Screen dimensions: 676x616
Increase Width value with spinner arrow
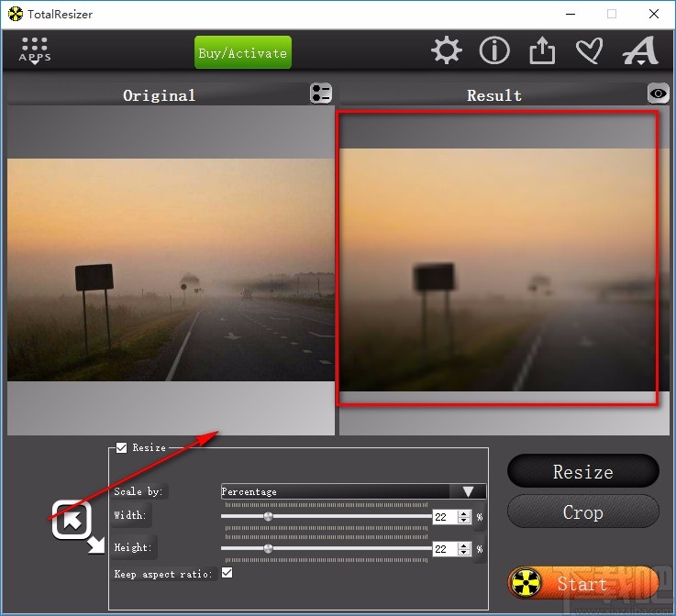(x=463, y=513)
